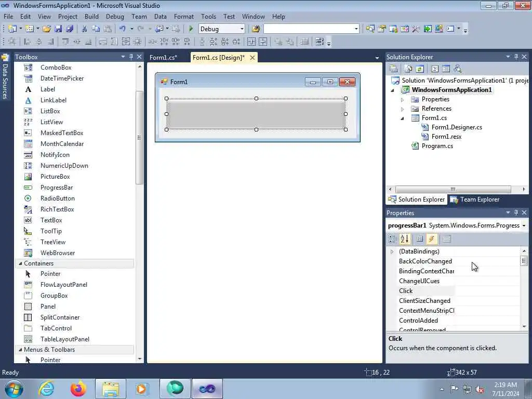Select the progress bar control on Form1
This screenshot has height=399, width=532.
pos(256,114)
